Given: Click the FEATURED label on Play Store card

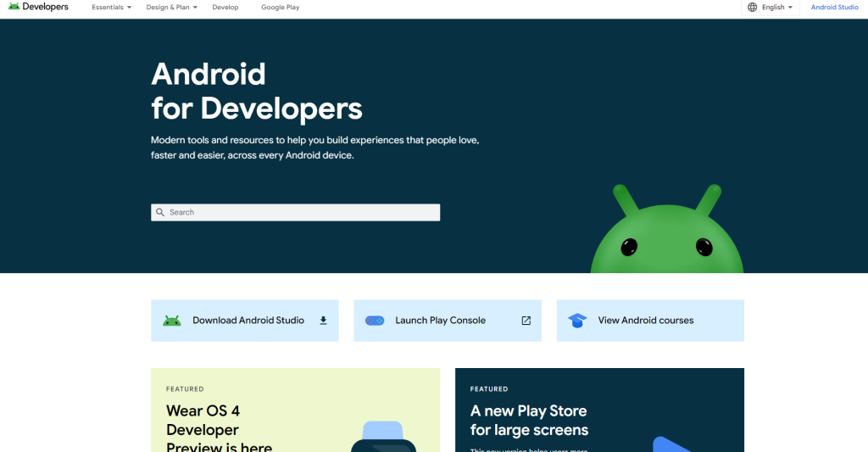Looking at the screenshot, I should [x=489, y=389].
